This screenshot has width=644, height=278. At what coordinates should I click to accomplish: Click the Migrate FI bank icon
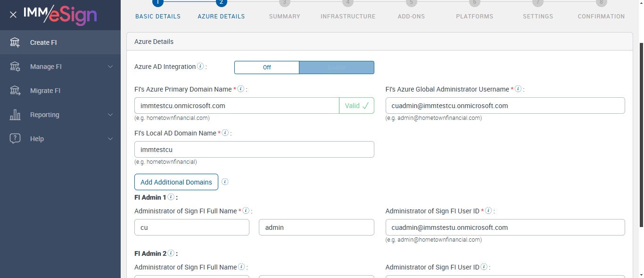15,91
